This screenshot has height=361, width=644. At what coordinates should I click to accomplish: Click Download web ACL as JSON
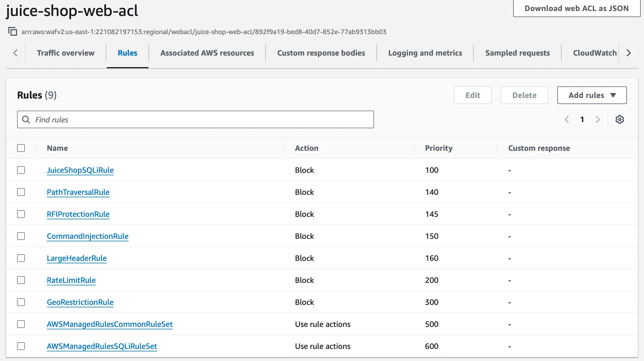click(x=577, y=9)
